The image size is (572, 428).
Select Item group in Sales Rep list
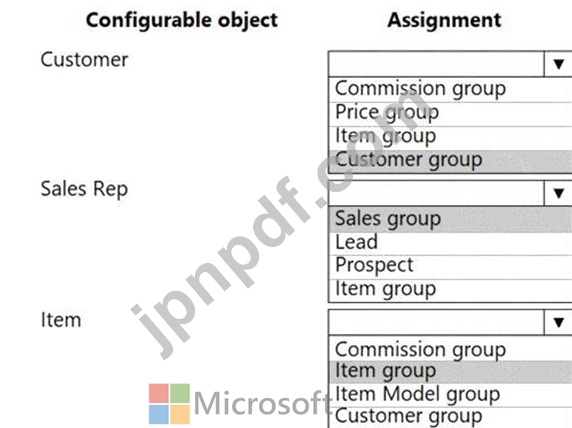tap(450, 290)
